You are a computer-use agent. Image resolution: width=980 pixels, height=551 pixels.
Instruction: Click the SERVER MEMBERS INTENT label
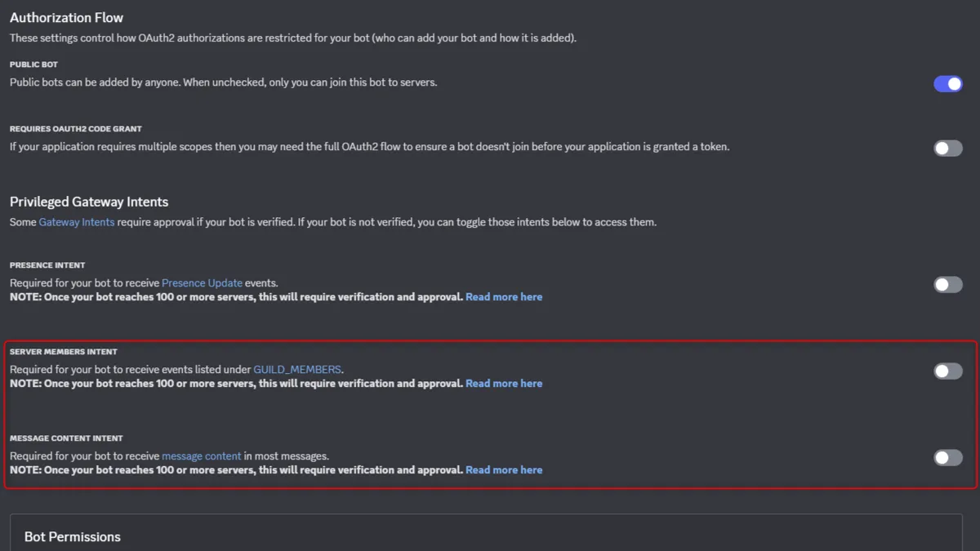pyautogui.click(x=64, y=352)
